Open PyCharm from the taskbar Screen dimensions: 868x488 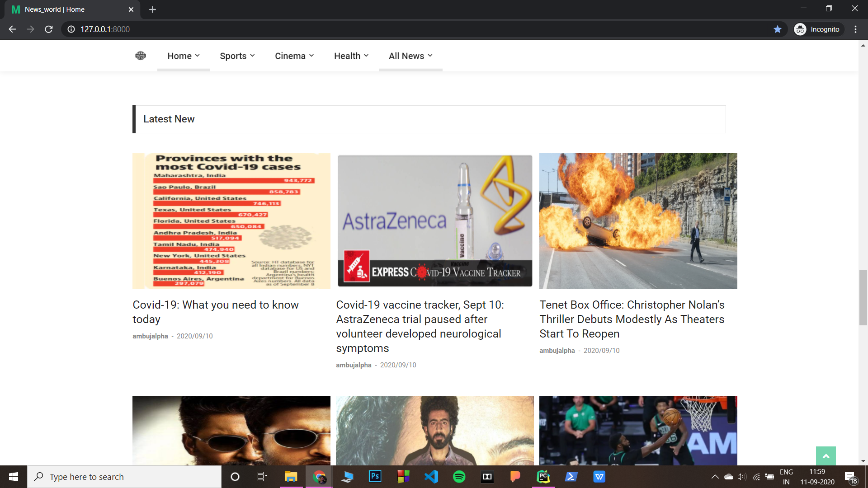[x=543, y=477]
